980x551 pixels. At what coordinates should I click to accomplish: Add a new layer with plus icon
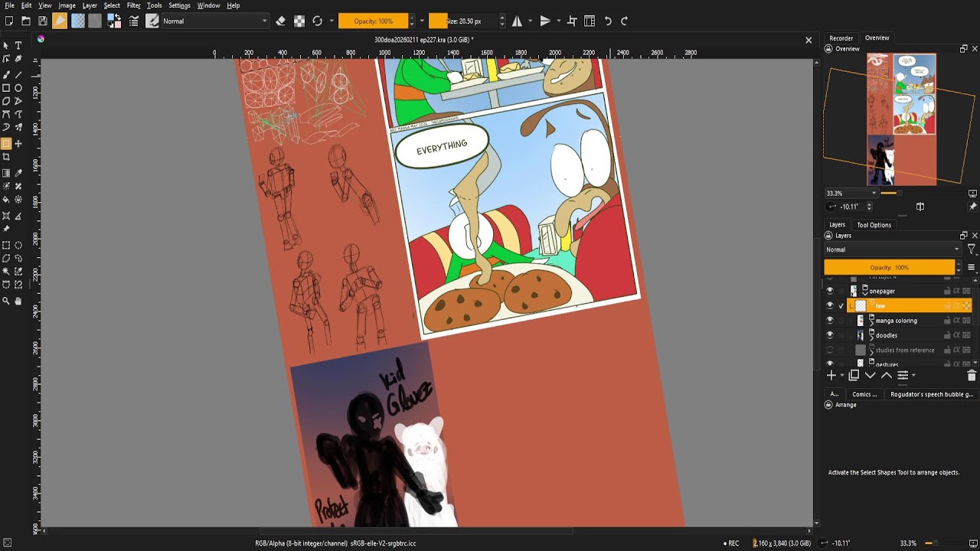point(831,376)
